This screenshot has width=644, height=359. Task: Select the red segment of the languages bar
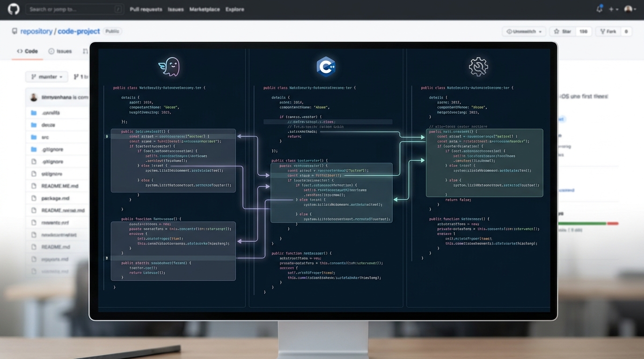pos(613,223)
